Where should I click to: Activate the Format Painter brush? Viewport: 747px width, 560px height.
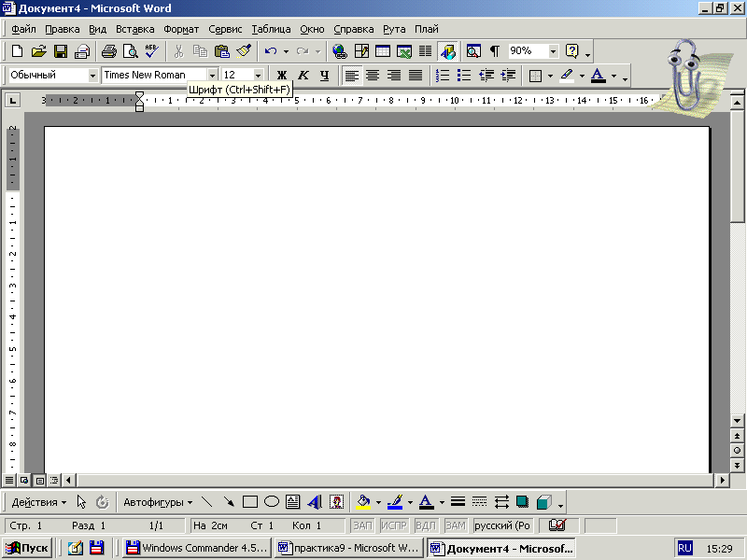point(244,51)
